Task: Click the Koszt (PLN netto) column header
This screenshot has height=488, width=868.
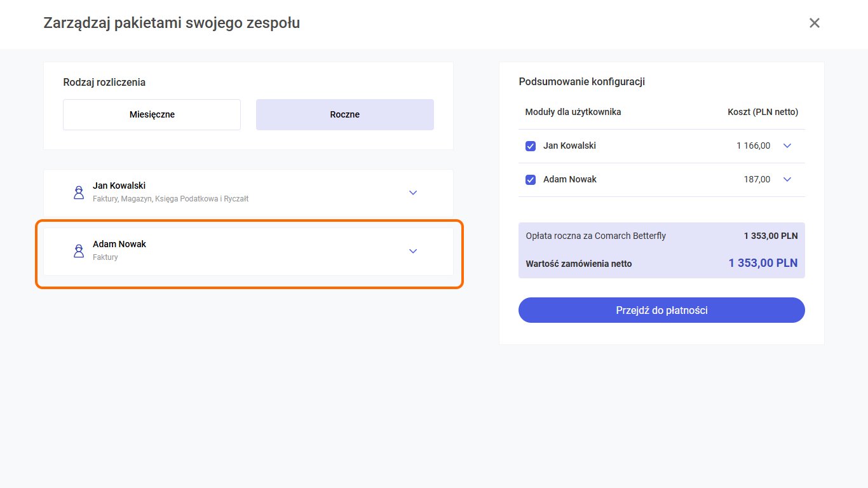Action: pos(763,112)
